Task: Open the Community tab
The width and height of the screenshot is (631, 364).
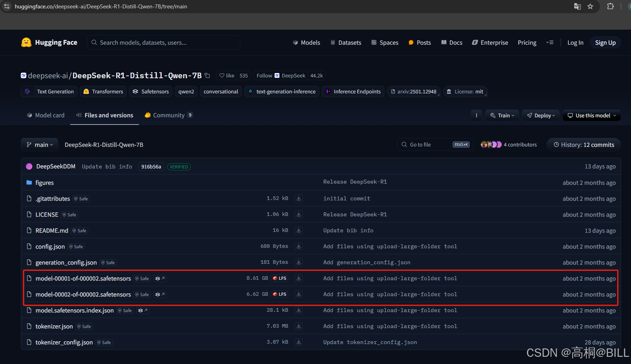Action: tap(168, 115)
